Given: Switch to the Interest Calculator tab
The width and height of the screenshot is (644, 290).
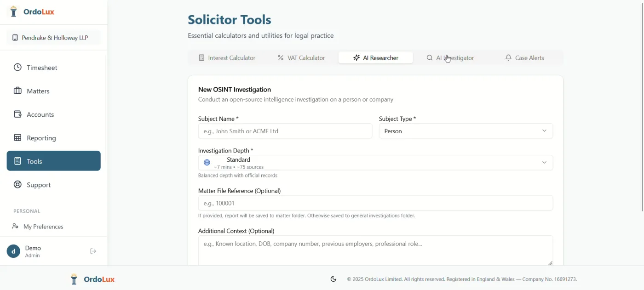Looking at the screenshot, I should [x=227, y=57].
